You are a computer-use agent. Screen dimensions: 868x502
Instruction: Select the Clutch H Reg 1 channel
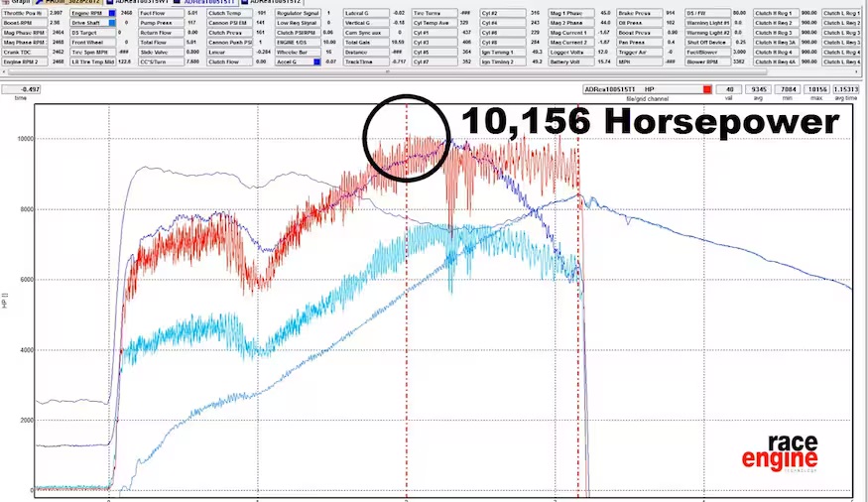tap(776, 13)
